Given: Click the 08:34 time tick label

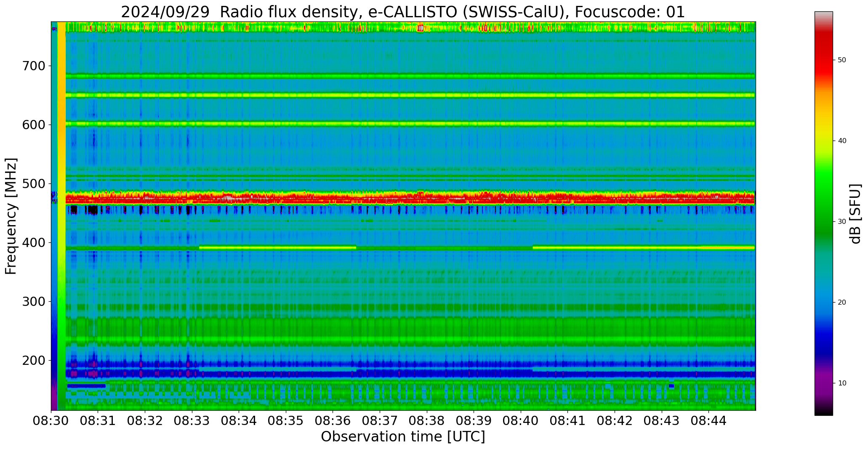Looking at the screenshot, I should point(239,421).
